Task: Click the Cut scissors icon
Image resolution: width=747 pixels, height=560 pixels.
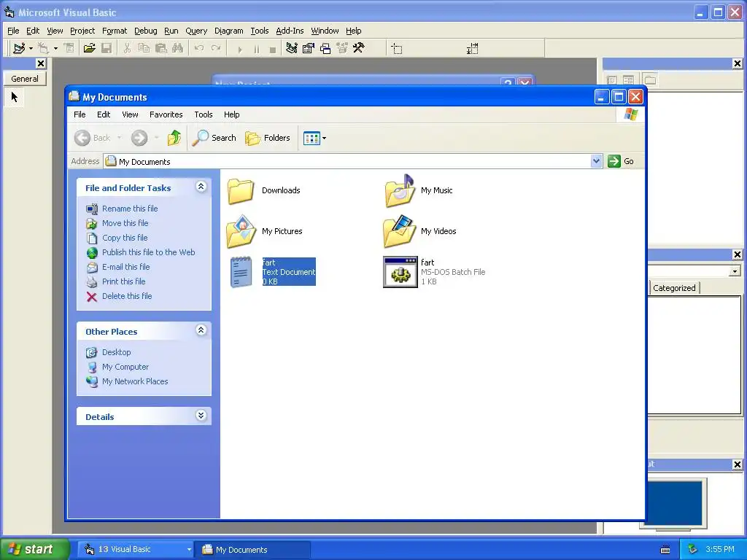Action: coord(127,48)
